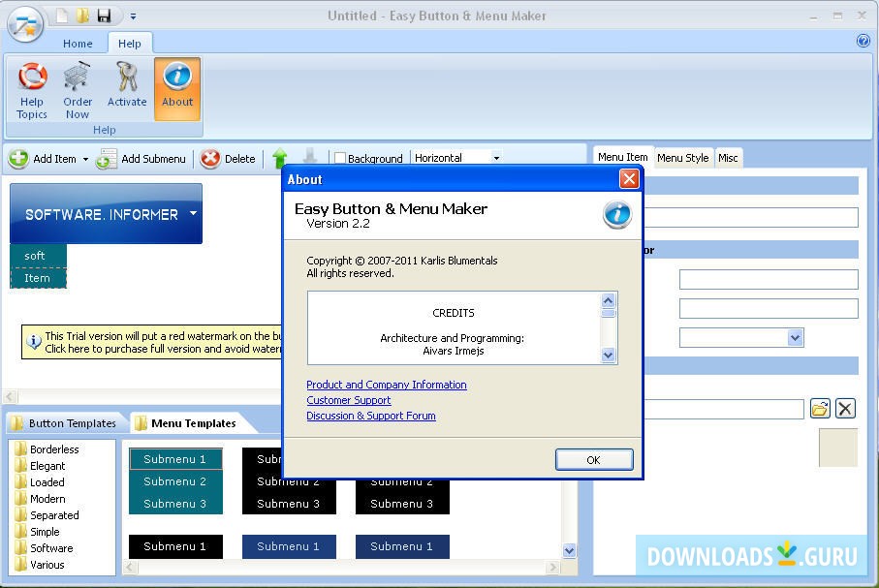The width and height of the screenshot is (879, 588).
Task: Save using the floppy disk icon
Action: click(x=105, y=15)
